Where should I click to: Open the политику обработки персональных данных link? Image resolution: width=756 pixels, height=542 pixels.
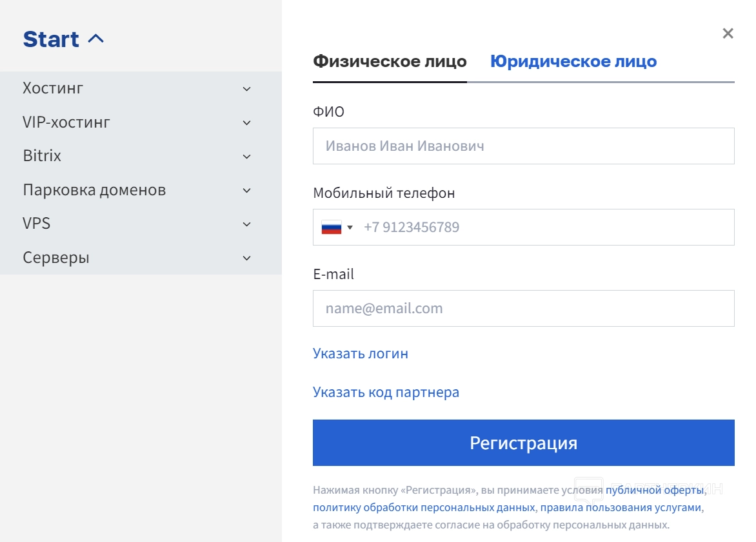(x=423, y=507)
